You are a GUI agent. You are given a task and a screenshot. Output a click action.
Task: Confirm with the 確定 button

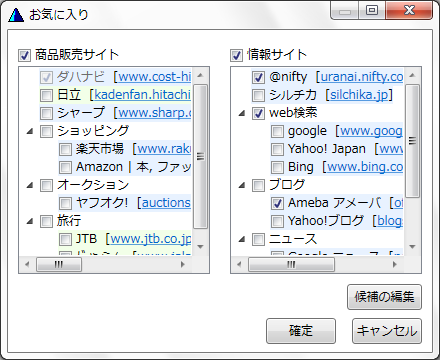pos(301,331)
